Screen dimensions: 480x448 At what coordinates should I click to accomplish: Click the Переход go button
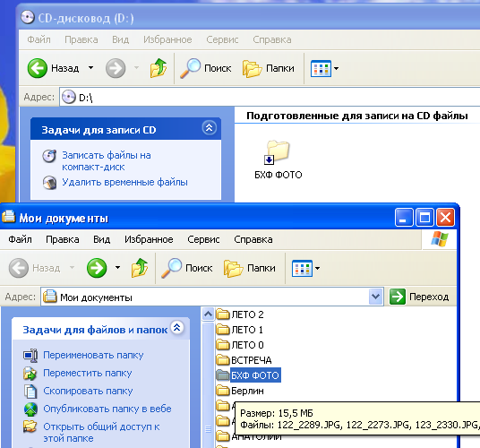point(419,297)
